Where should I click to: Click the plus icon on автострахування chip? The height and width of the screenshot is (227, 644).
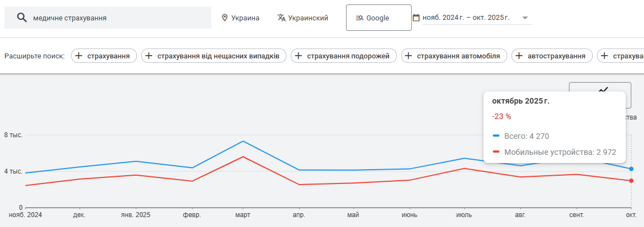pyautogui.click(x=519, y=56)
